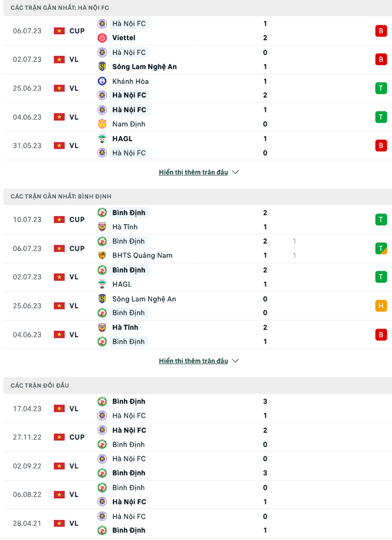Select the 'Các trận đối đầu' section header

(40, 385)
